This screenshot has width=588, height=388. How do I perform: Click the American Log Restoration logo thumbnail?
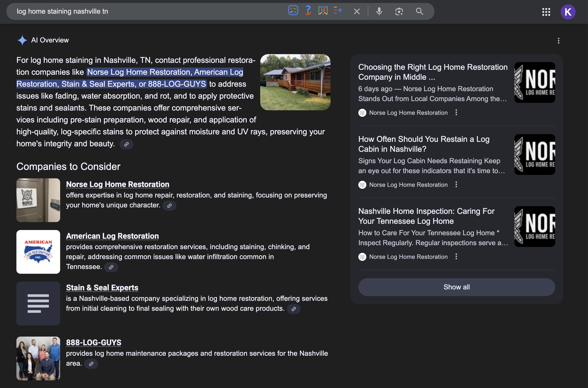coord(38,252)
